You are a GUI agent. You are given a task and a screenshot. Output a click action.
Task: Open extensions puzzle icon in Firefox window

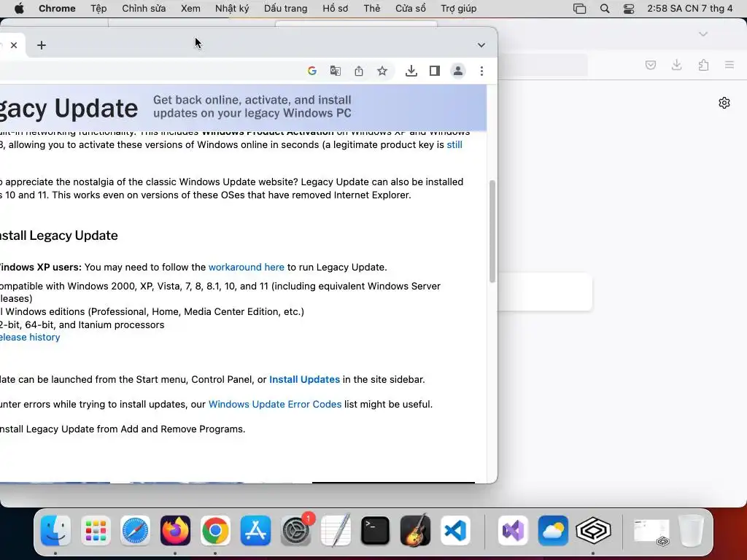point(703,65)
